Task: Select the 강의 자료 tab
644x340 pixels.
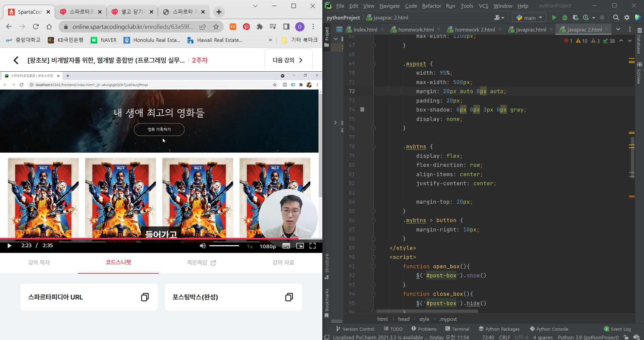Action: click(x=283, y=263)
